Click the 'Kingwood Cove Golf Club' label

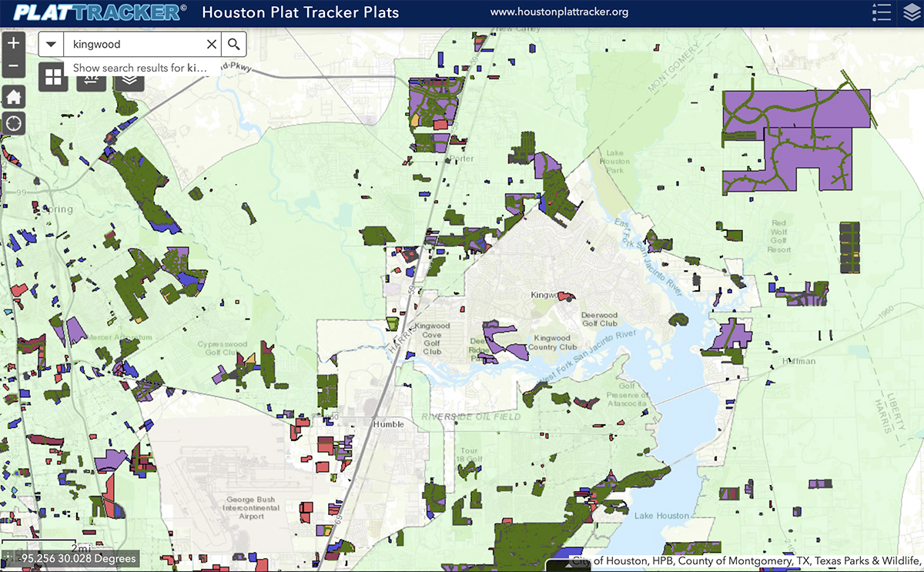click(x=432, y=339)
